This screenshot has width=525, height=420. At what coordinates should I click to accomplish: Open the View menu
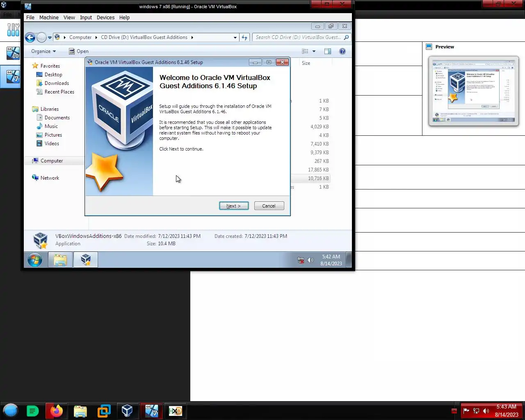pyautogui.click(x=69, y=18)
